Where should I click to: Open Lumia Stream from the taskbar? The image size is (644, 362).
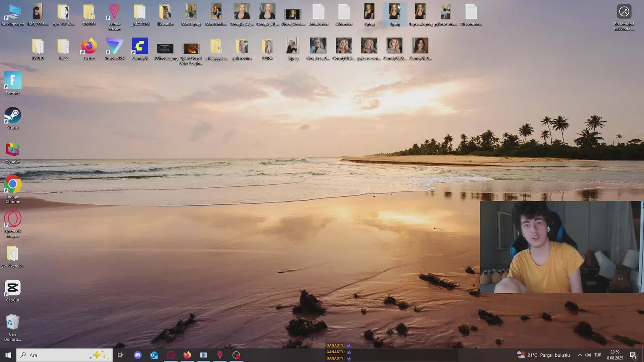[x=220, y=355]
